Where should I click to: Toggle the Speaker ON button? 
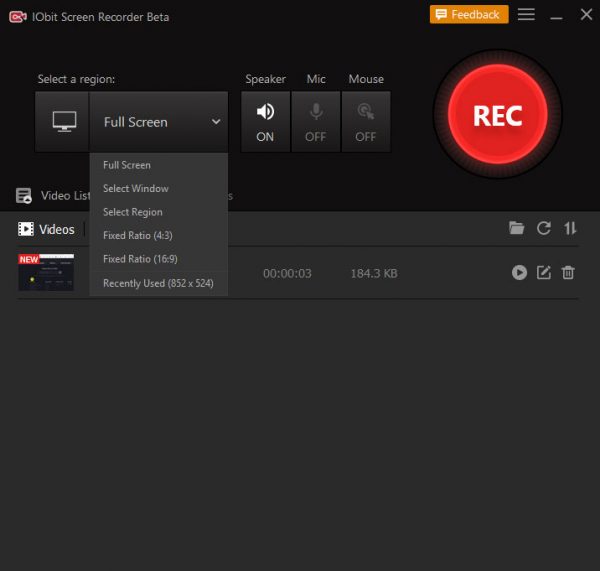[265, 122]
